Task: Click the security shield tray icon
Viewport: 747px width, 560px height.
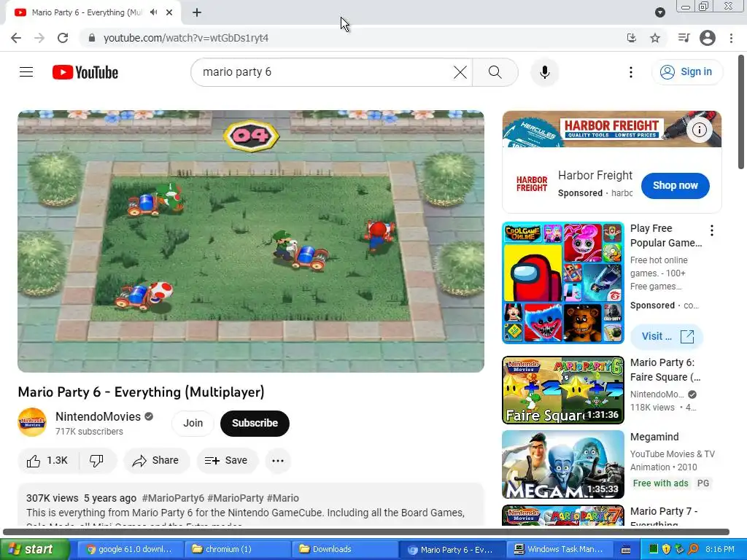Action: click(666, 549)
